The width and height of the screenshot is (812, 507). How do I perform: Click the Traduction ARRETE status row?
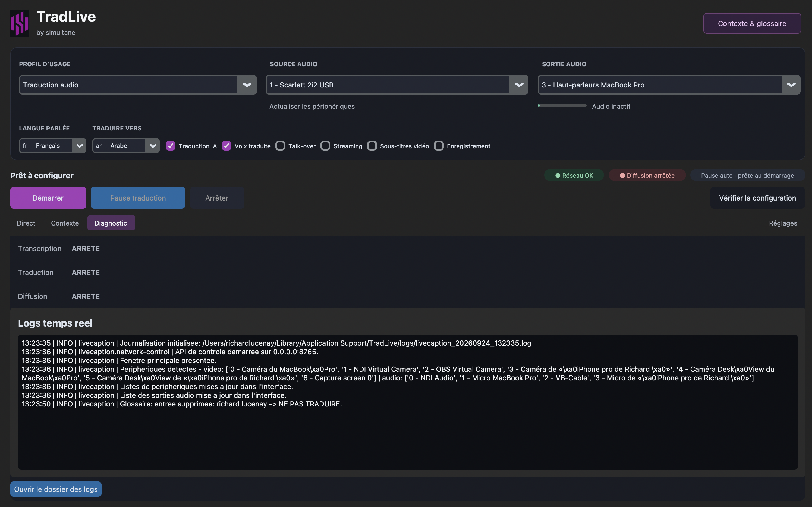click(x=59, y=272)
